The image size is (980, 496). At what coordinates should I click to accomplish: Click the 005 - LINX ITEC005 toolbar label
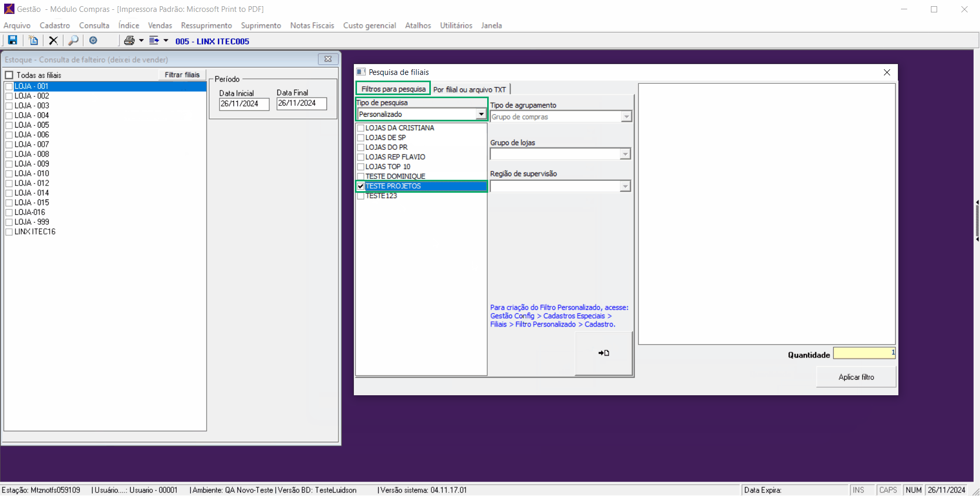pos(212,41)
